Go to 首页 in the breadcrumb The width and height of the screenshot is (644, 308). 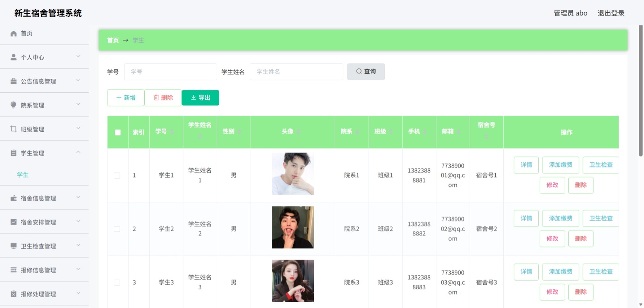[113, 41]
